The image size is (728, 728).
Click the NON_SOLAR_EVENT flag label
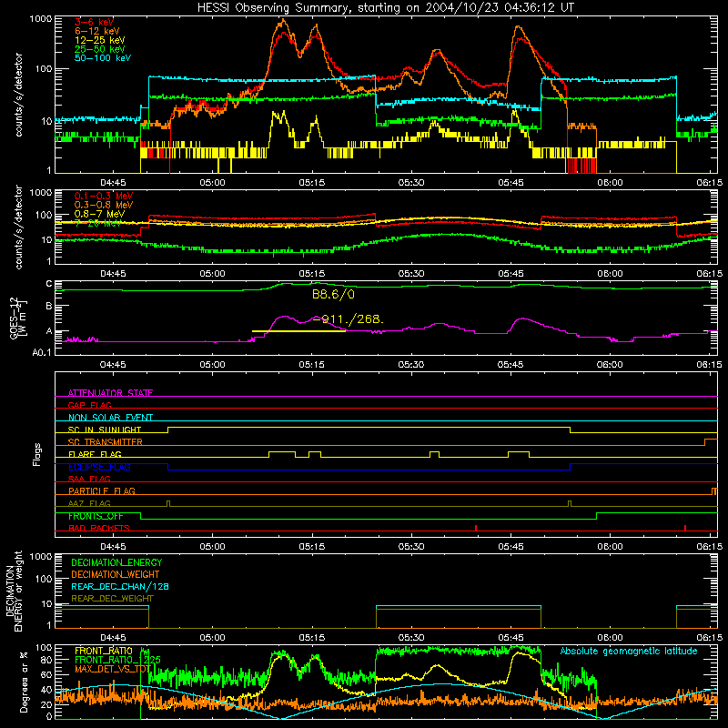click(110, 418)
